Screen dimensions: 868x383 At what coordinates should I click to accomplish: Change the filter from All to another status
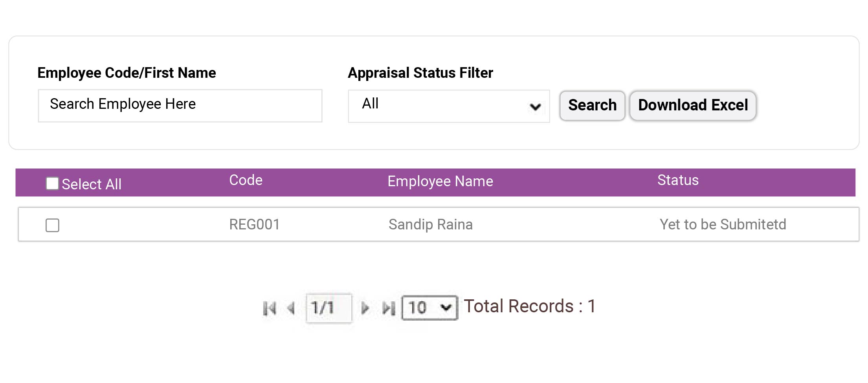[448, 105]
